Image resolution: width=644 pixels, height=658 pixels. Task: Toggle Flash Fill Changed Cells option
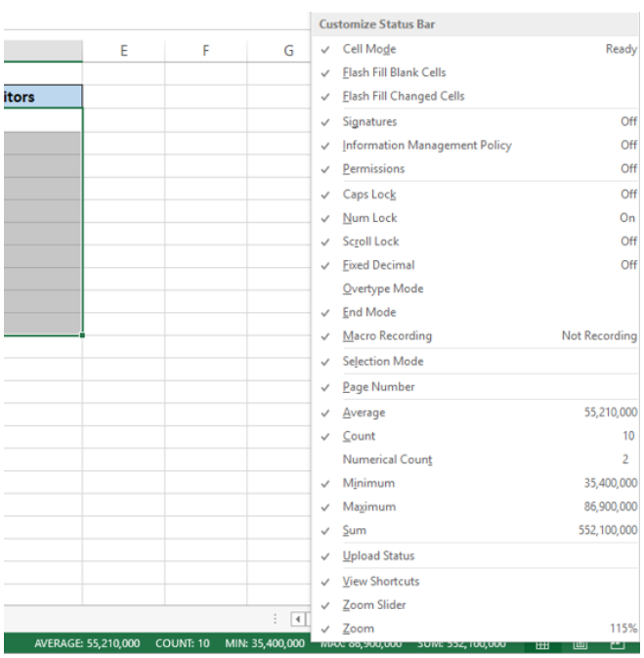pos(476,96)
